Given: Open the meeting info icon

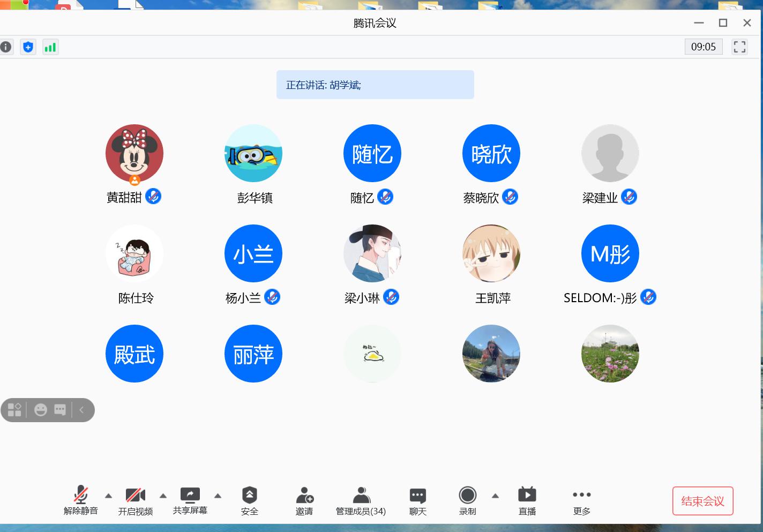Looking at the screenshot, I should 5,47.
